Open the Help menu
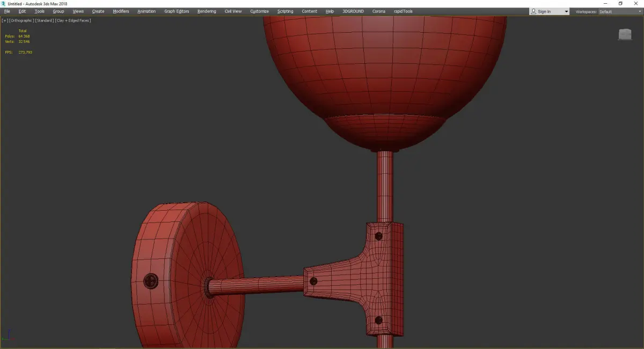 (330, 11)
